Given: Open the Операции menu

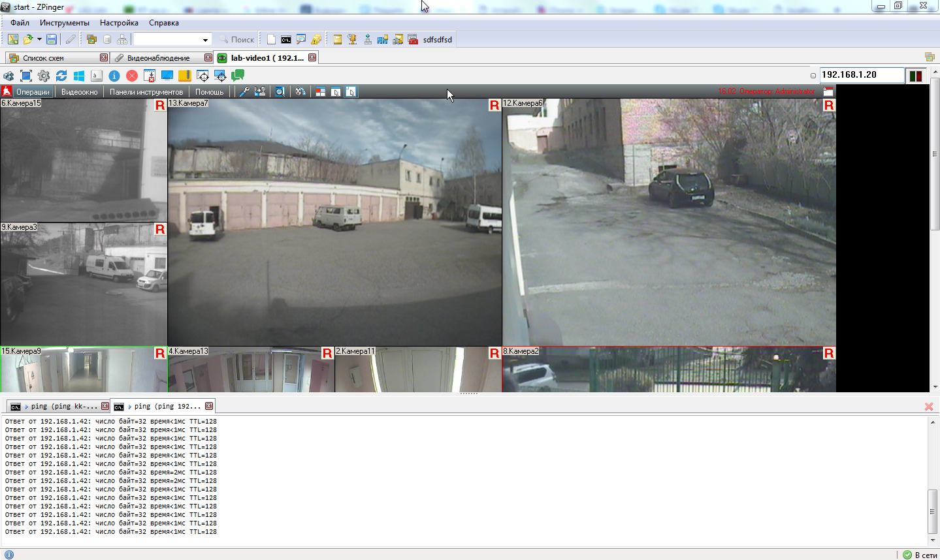Looking at the screenshot, I should tap(33, 92).
